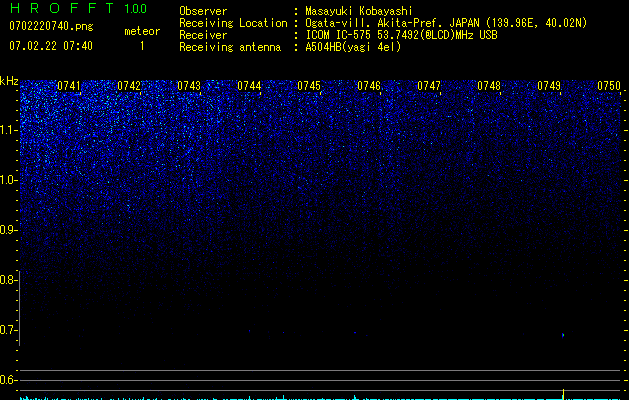Click the version number 1.0.0

tap(136, 9)
